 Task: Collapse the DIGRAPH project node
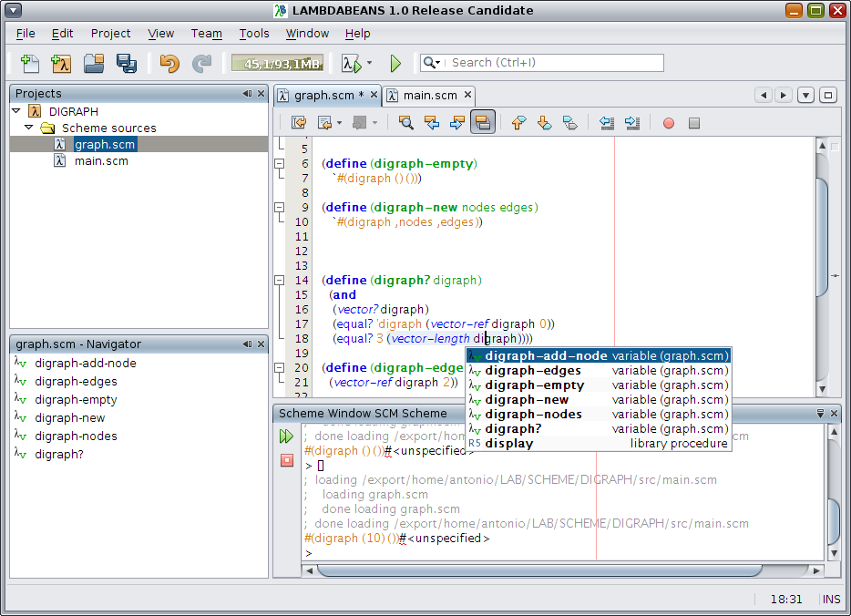[x=16, y=111]
